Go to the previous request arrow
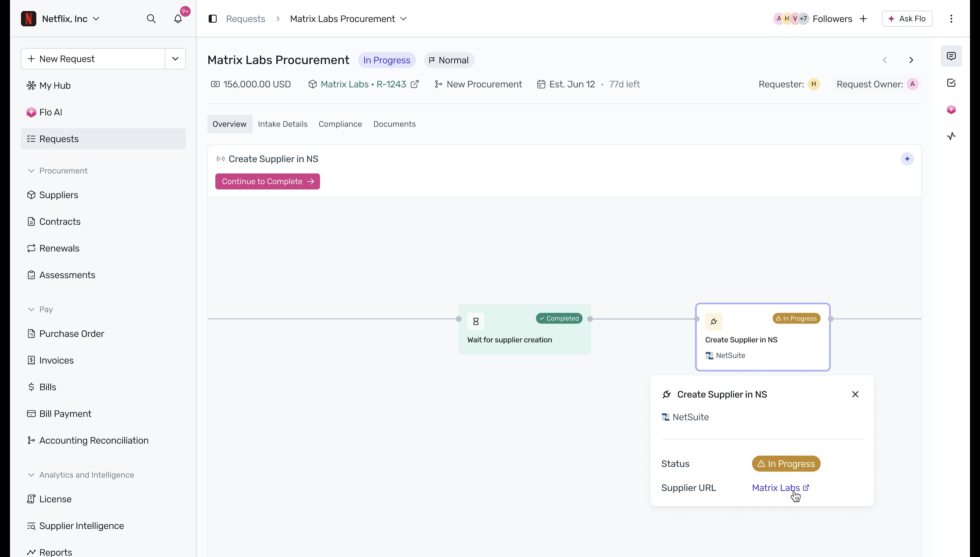Viewport: 980px width, 557px height. [x=885, y=60]
